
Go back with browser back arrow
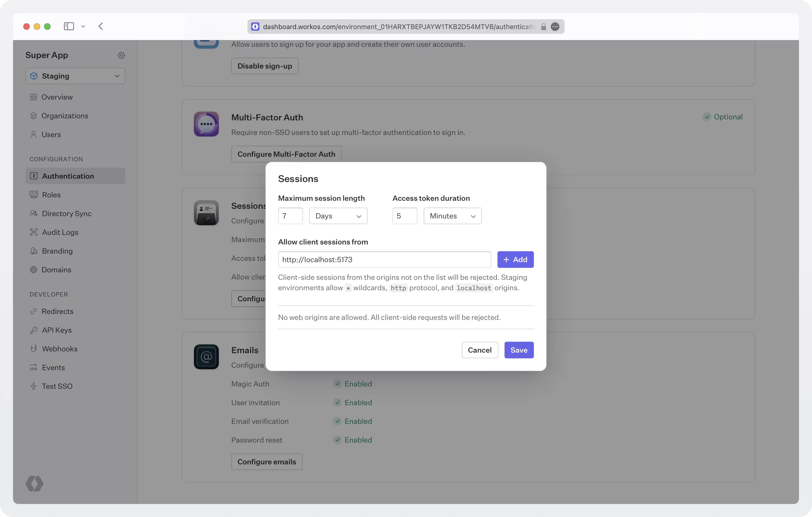(101, 26)
